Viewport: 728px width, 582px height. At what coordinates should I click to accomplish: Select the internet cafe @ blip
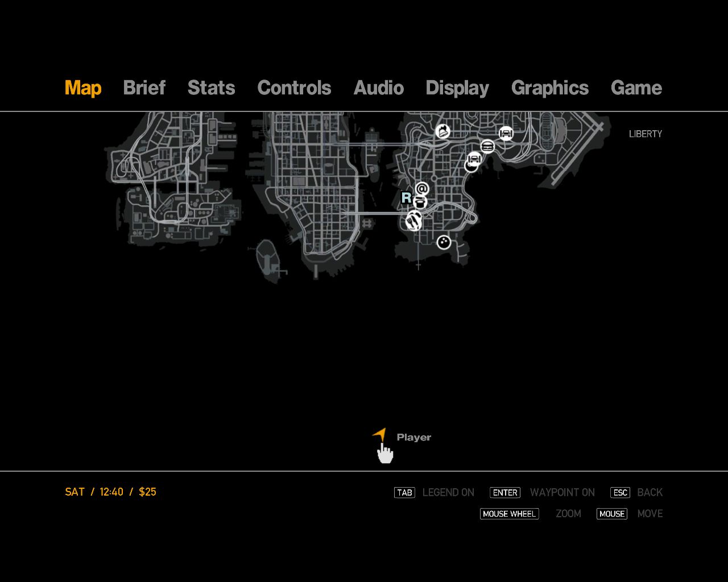tap(421, 189)
